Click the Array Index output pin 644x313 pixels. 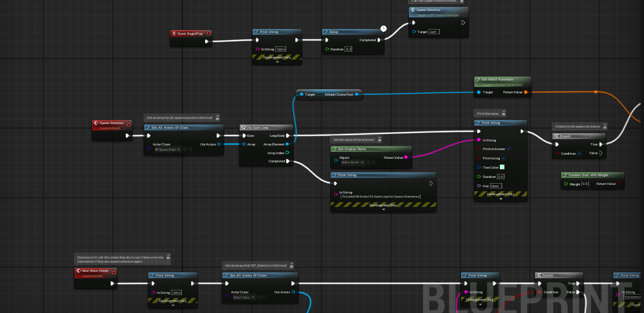287,153
